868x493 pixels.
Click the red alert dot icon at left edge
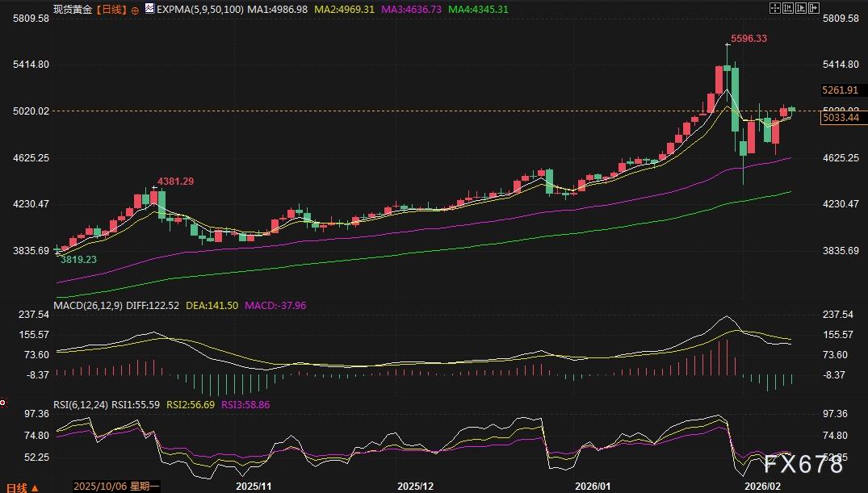coord(3,401)
